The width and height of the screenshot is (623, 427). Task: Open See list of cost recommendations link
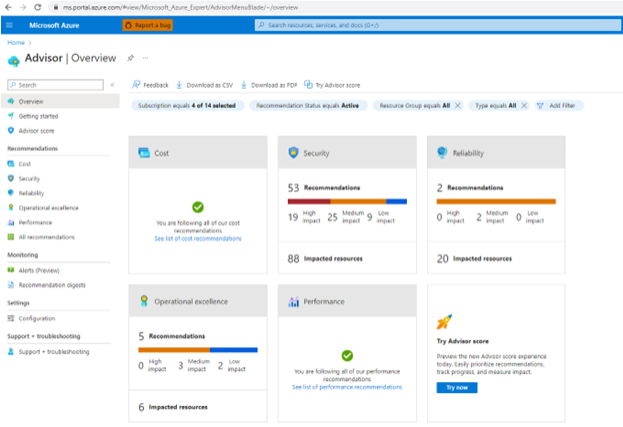(x=198, y=239)
